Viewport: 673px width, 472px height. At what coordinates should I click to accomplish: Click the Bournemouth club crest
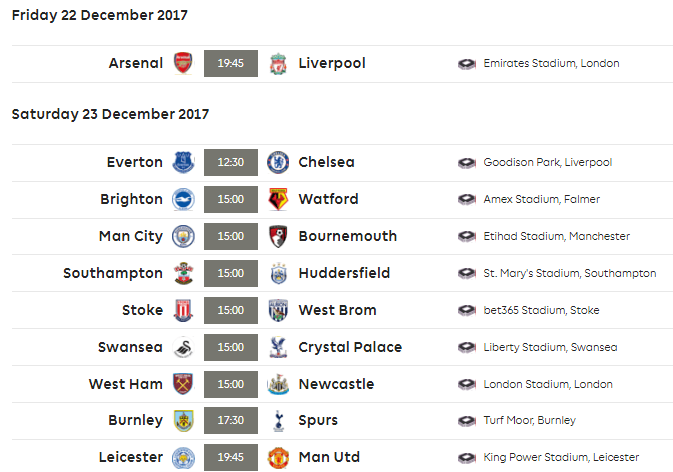point(278,236)
